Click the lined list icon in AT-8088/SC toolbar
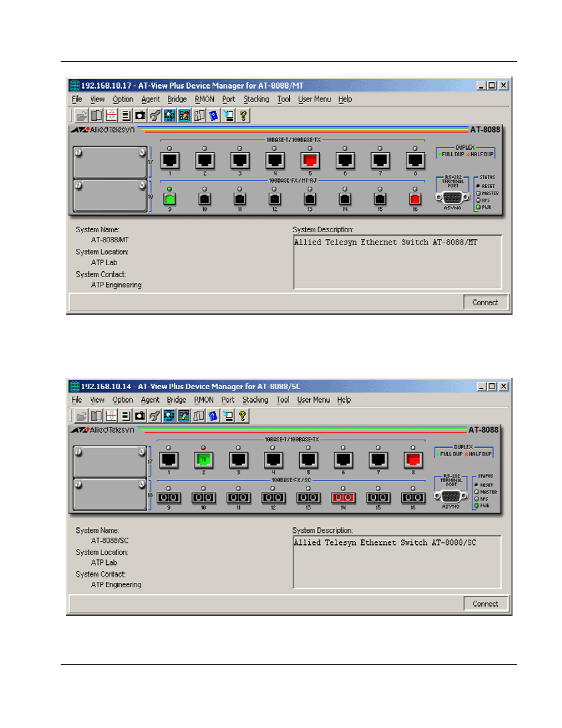The height and width of the screenshot is (728, 562). [125, 416]
